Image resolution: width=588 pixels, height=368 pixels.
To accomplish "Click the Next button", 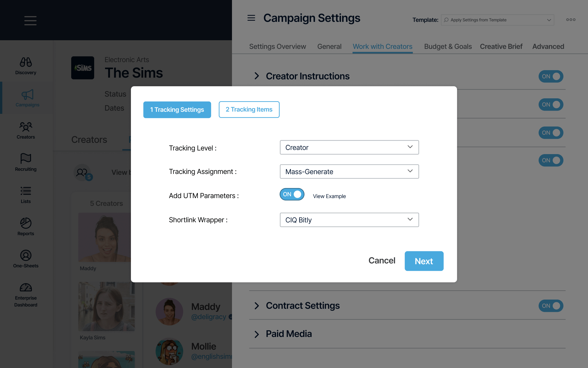I will (x=424, y=261).
